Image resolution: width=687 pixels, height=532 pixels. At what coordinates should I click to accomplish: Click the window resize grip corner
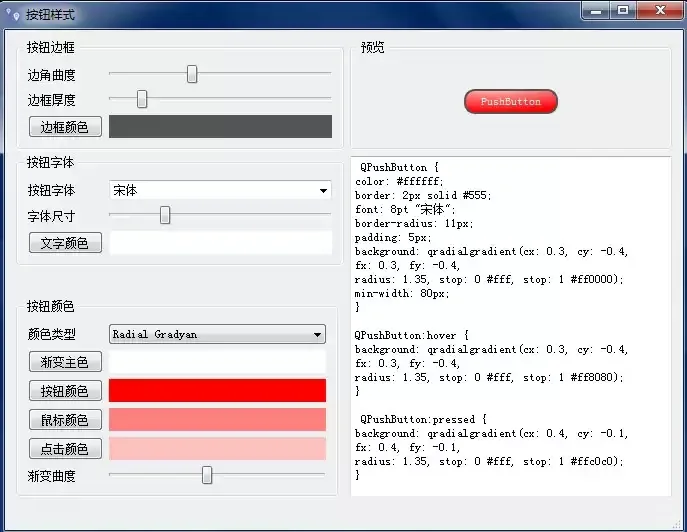pyautogui.click(x=677, y=524)
